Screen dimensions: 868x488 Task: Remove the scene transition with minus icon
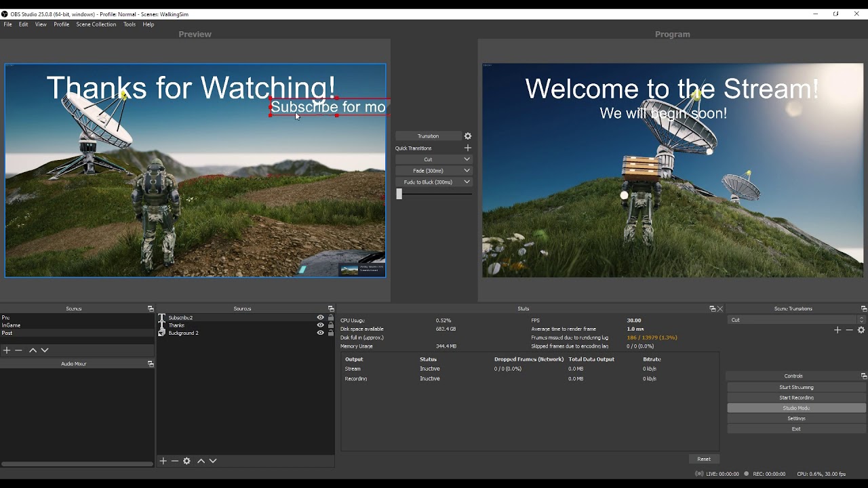[x=849, y=330]
